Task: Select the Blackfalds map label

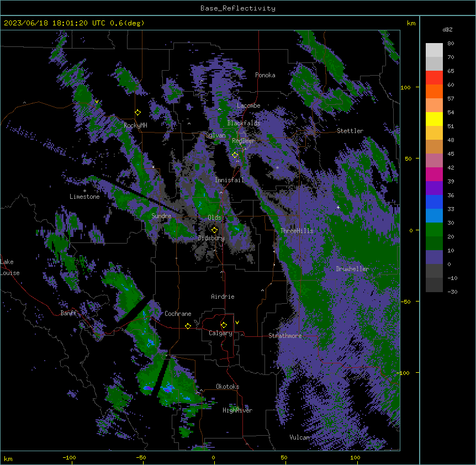Action: (244, 123)
